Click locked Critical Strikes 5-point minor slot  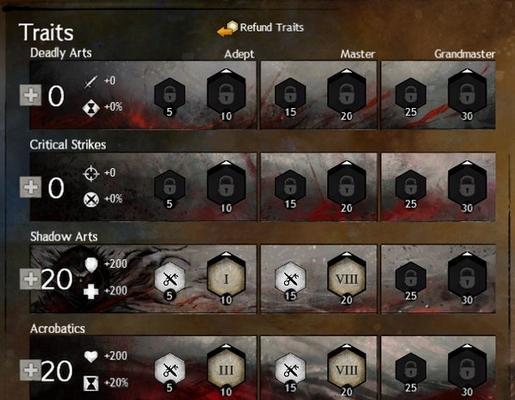[170, 189]
